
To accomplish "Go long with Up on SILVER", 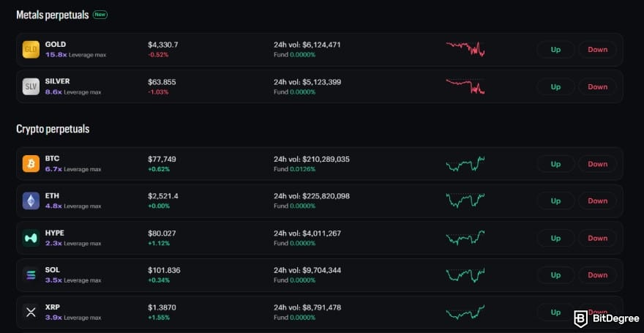I will [555, 86].
